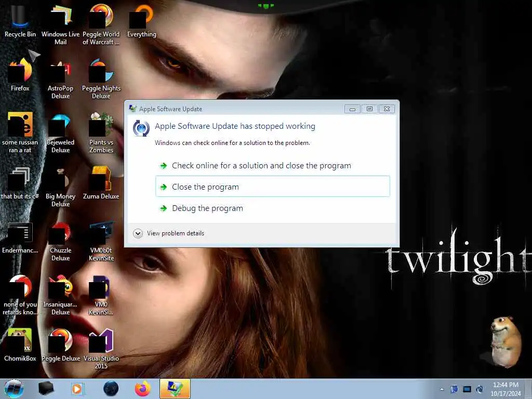Minimize the Apple Software Update dialog

coord(352,109)
